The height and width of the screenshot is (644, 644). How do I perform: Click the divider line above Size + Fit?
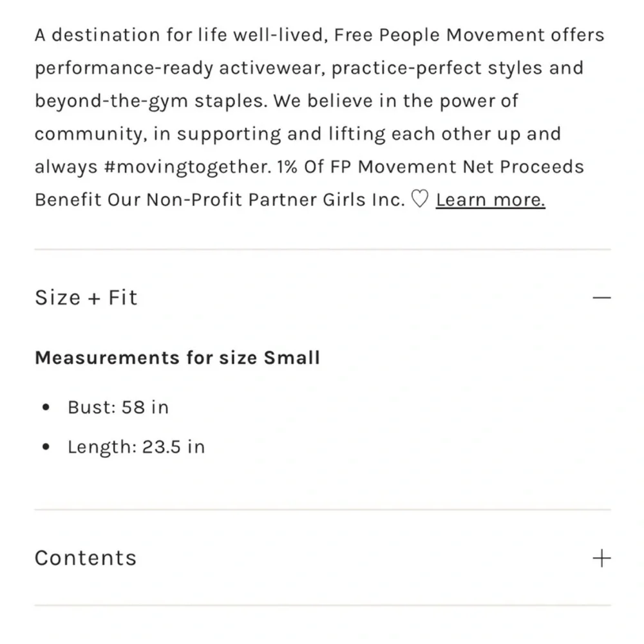(322, 249)
